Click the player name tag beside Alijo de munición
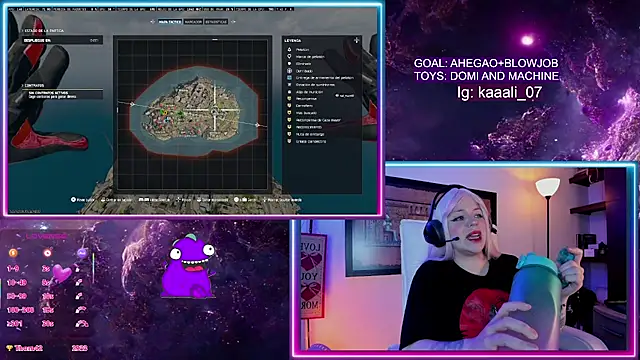 [345, 96]
